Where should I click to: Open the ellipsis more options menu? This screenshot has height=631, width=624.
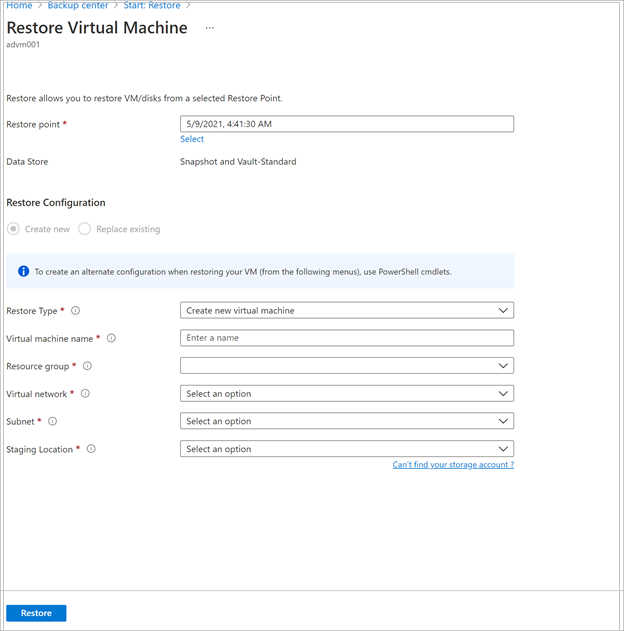coord(210,28)
